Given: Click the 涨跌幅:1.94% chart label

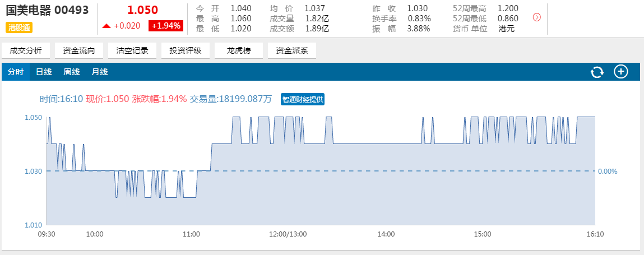Looking at the screenshot, I should point(159,99).
